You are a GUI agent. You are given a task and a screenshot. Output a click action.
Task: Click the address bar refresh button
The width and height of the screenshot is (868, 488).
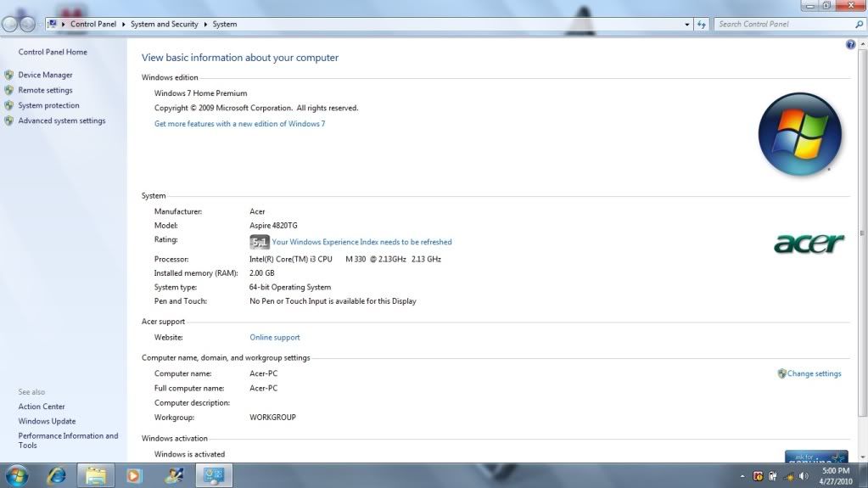pyautogui.click(x=702, y=25)
